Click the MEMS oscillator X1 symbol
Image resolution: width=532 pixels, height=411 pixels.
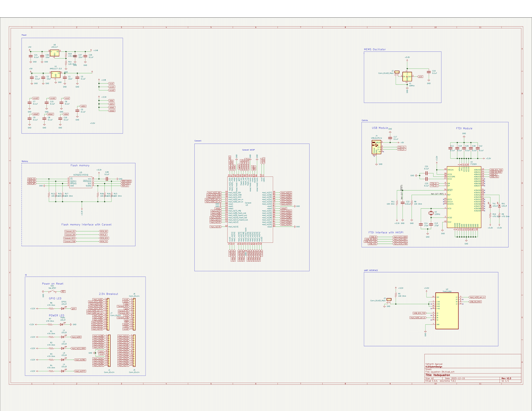407,76
